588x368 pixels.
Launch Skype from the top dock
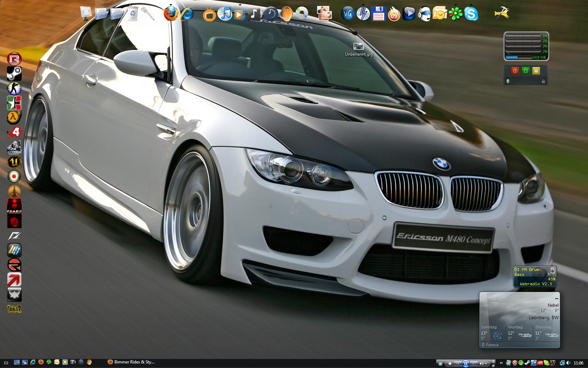[x=471, y=14]
